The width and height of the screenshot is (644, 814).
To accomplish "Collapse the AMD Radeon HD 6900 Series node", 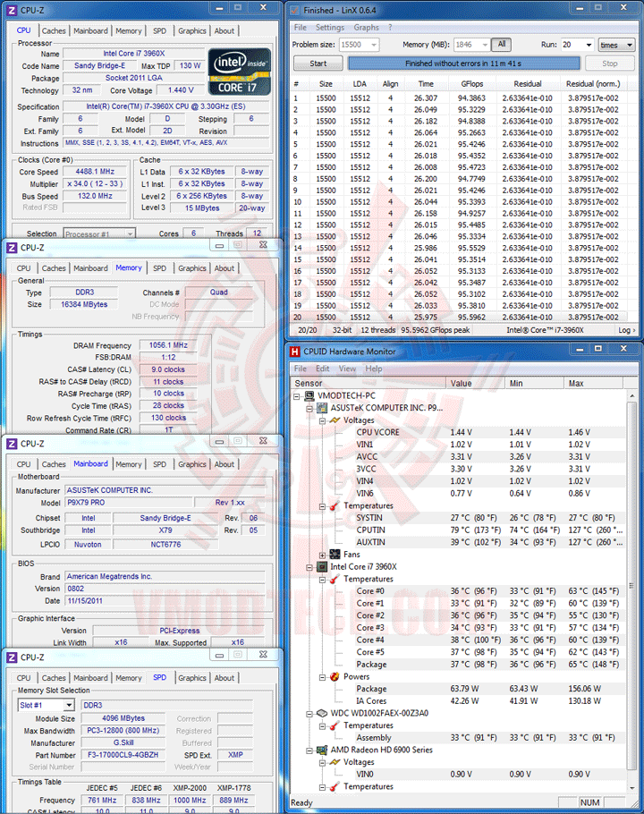I will pyautogui.click(x=309, y=750).
